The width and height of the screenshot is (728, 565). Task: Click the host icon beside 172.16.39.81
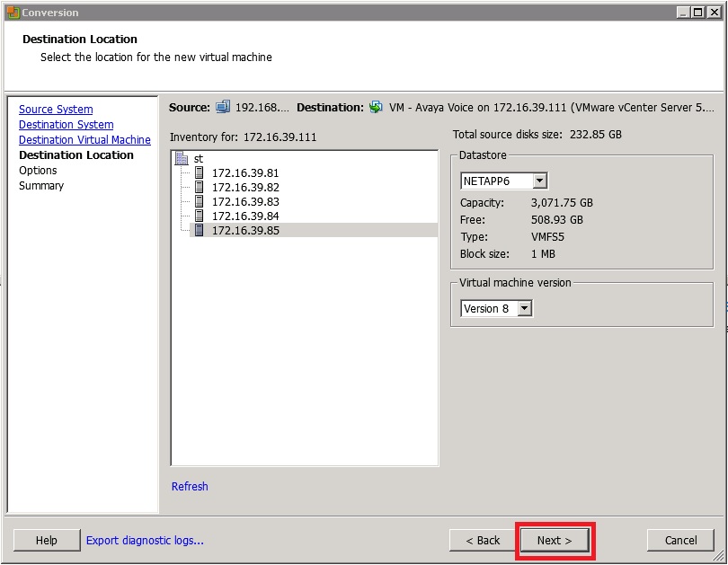pos(200,172)
